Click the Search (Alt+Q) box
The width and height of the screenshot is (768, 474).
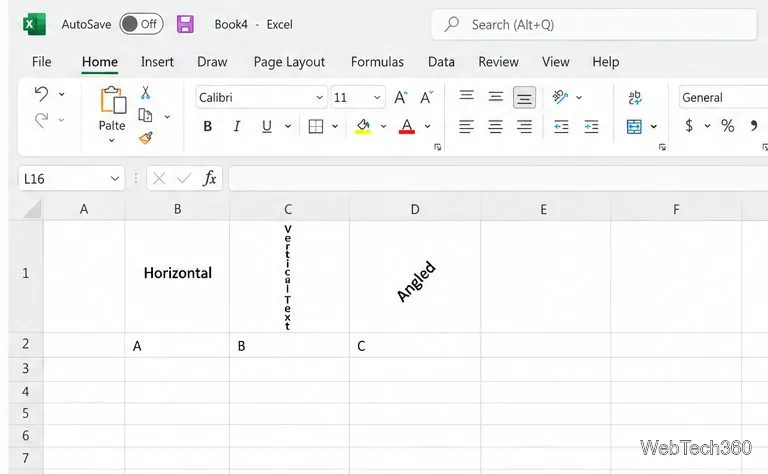point(594,24)
